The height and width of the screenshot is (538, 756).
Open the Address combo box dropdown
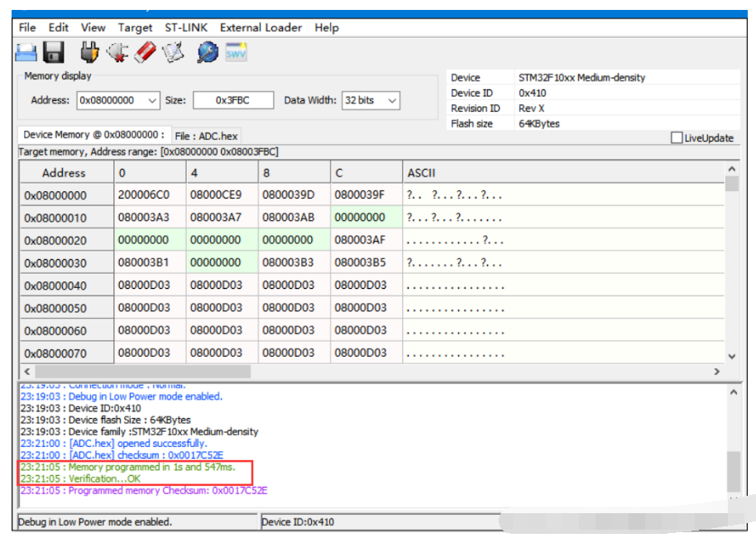pyautogui.click(x=152, y=100)
